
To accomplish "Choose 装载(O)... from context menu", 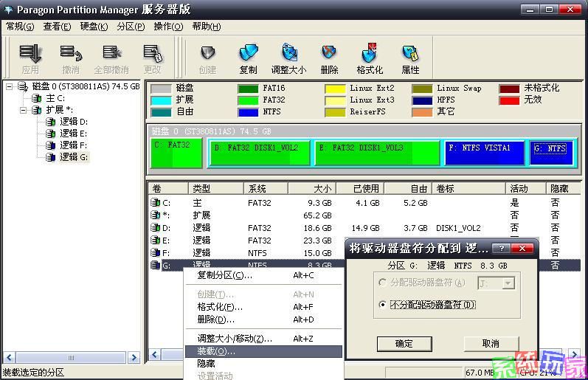I will tap(264, 351).
